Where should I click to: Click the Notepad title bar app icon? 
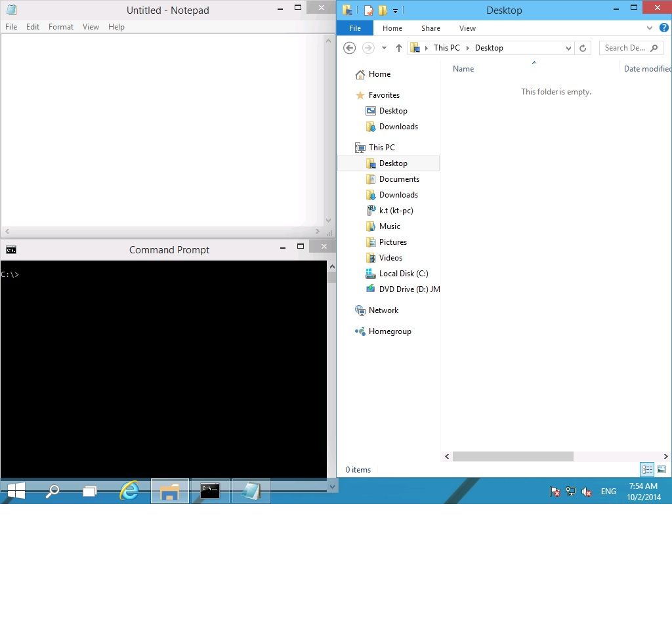[12, 10]
